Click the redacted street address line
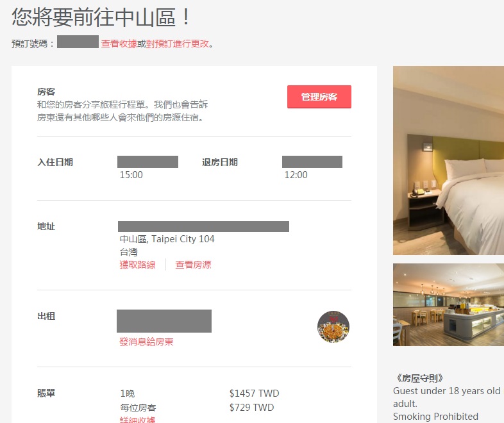The height and width of the screenshot is (423, 504). tap(203, 226)
